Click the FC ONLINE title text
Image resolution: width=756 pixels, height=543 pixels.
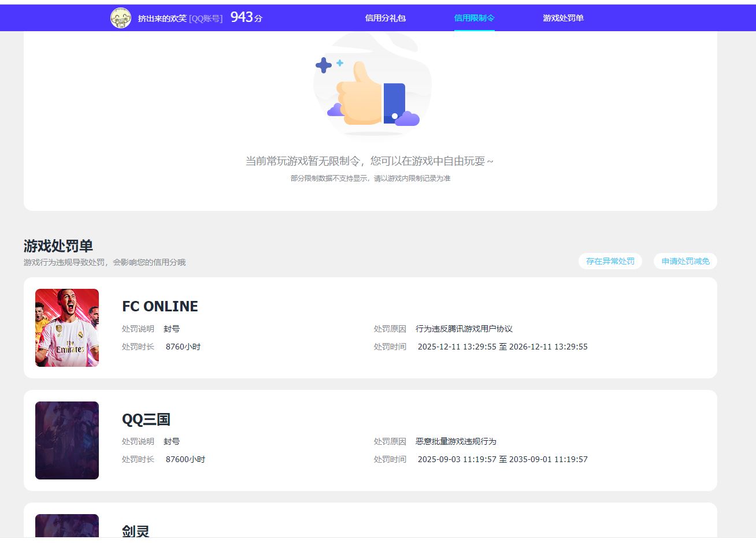(x=160, y=306)
